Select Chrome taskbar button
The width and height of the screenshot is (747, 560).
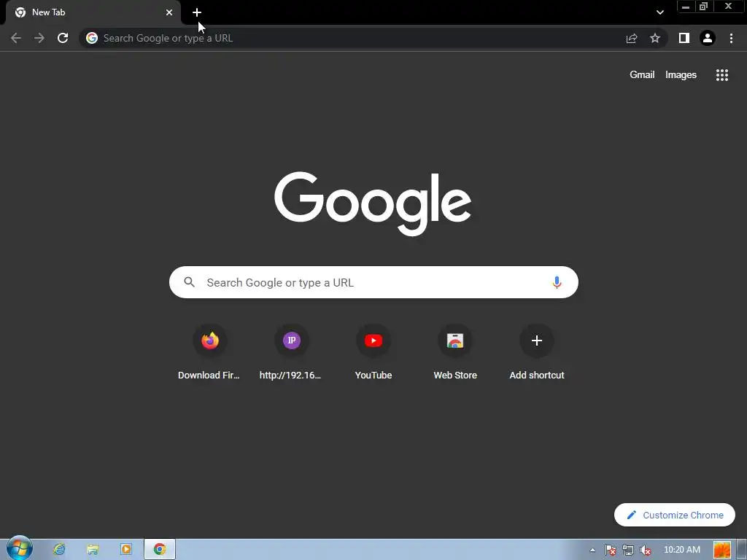[x=160, y=550]
